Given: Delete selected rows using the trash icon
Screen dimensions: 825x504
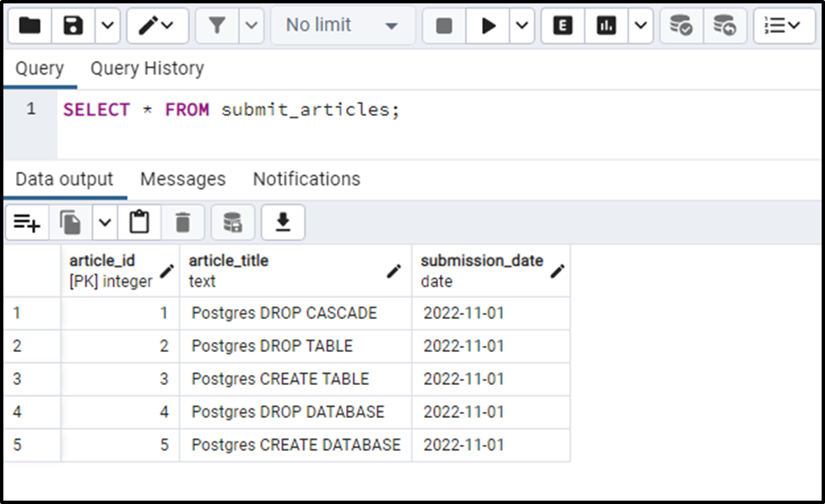Looking at the screenshot, I should point(184,222).
